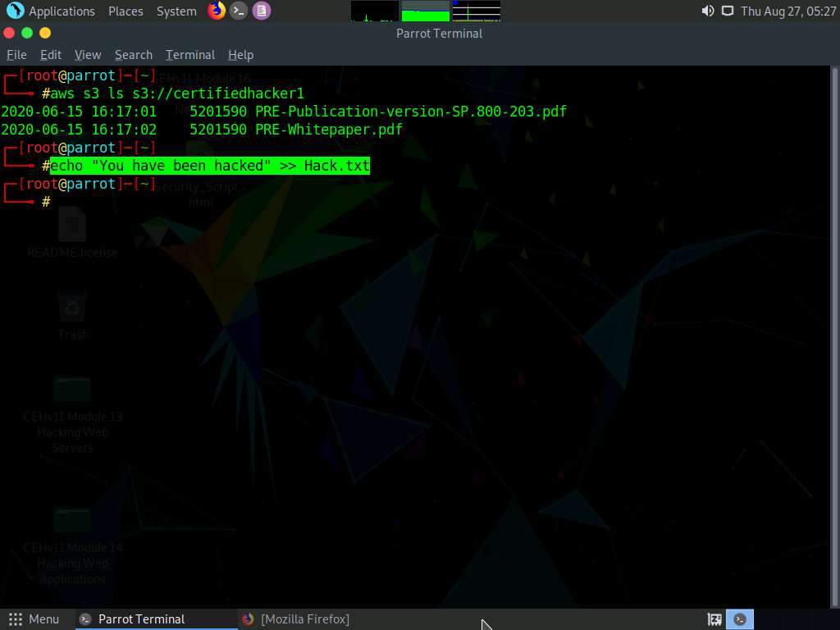
Task: Open the Terminal menu in Parrot Terminal
Action: tap(189, 55)
